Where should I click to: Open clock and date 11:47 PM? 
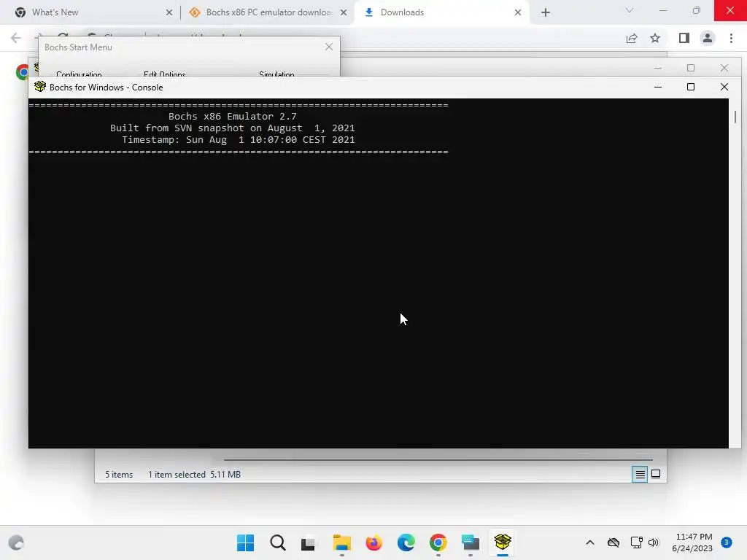tap(692, 542)
